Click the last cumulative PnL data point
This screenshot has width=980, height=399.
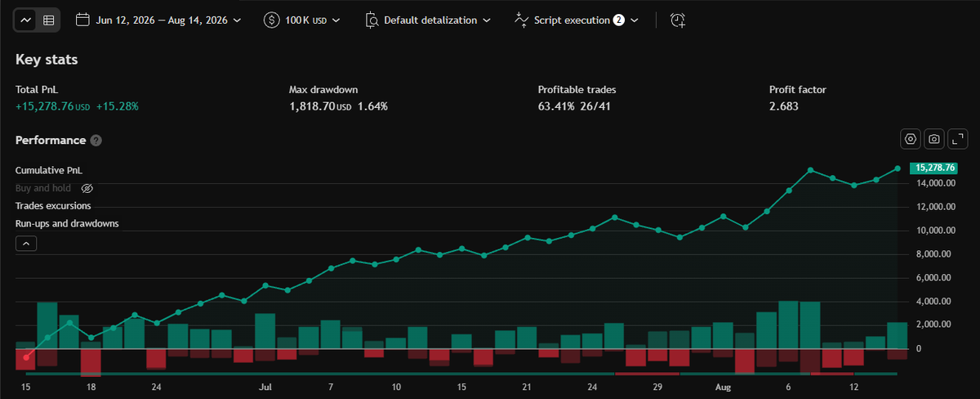click(x=898, y=168)
